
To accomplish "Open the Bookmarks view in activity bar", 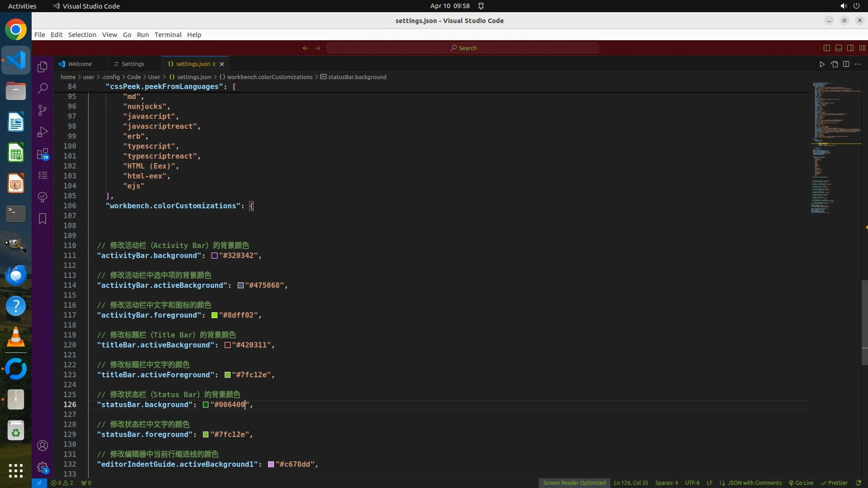I will click(42, 219).
